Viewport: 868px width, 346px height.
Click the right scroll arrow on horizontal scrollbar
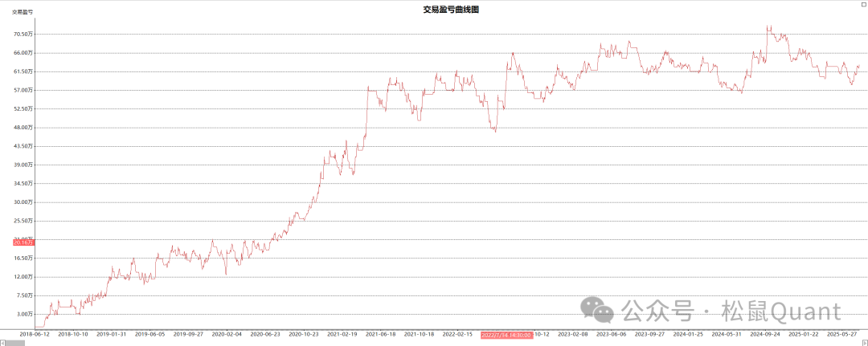coord(864,342)
